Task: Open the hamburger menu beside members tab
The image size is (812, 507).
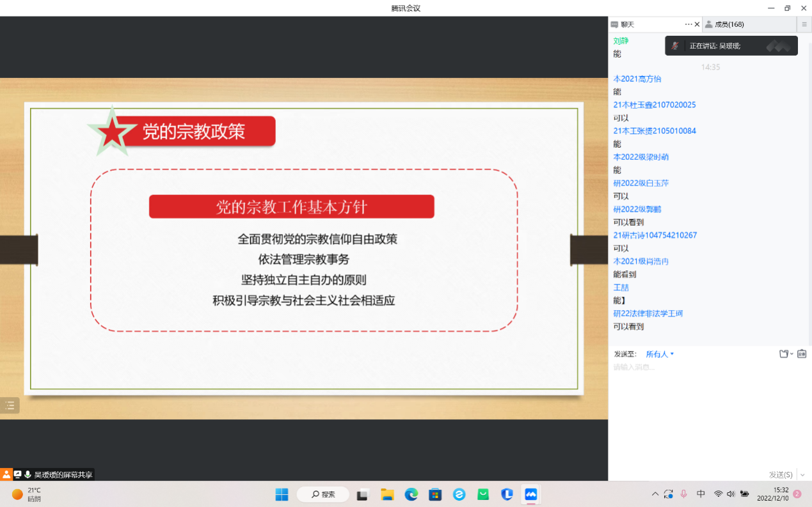Action: point(804,24)
